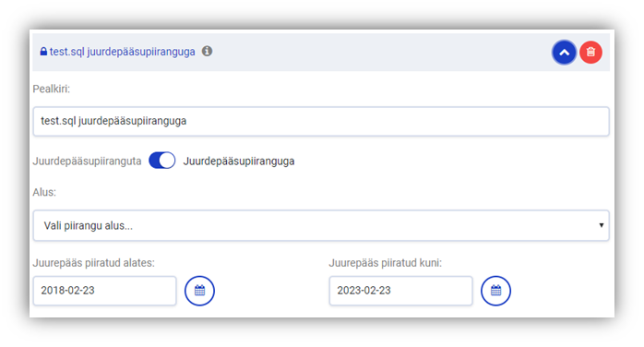Click the lock icon in header
This screenshot has height=347, width=644.
tap(43, 52)
